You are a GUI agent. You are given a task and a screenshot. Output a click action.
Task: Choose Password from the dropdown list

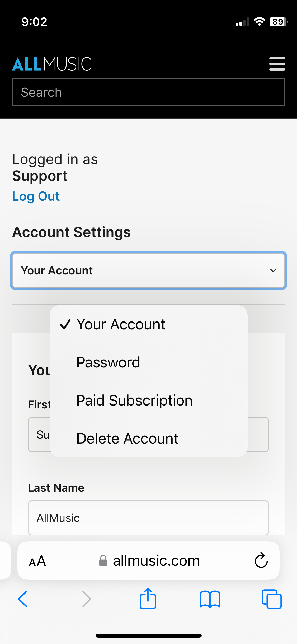point(108,362)
